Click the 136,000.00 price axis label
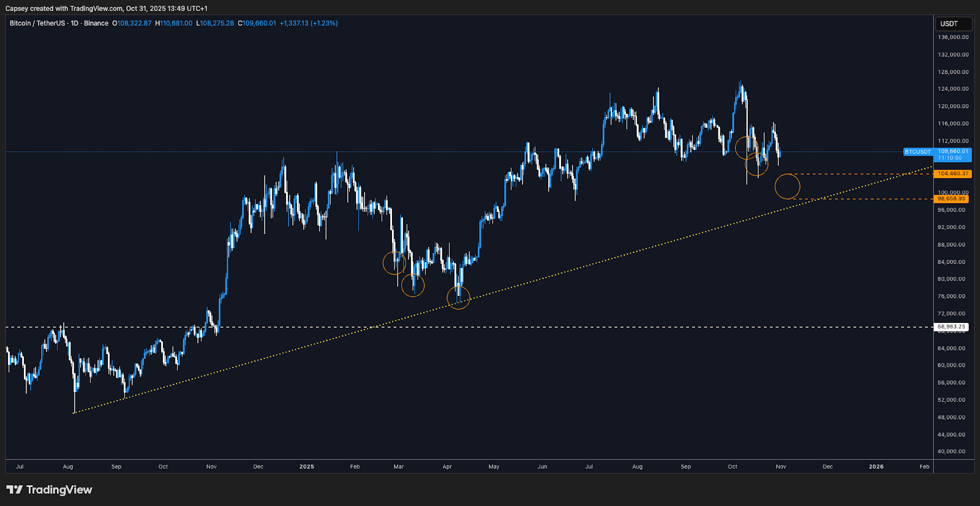Image resolution: width=980 pixels, height=506 pixels. click(953, 37)
